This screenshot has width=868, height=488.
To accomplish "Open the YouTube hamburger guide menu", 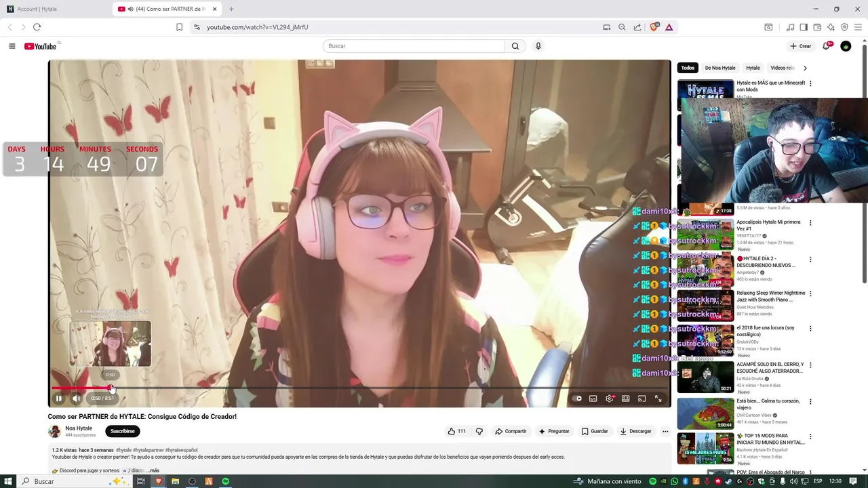I will click(12, 46).
